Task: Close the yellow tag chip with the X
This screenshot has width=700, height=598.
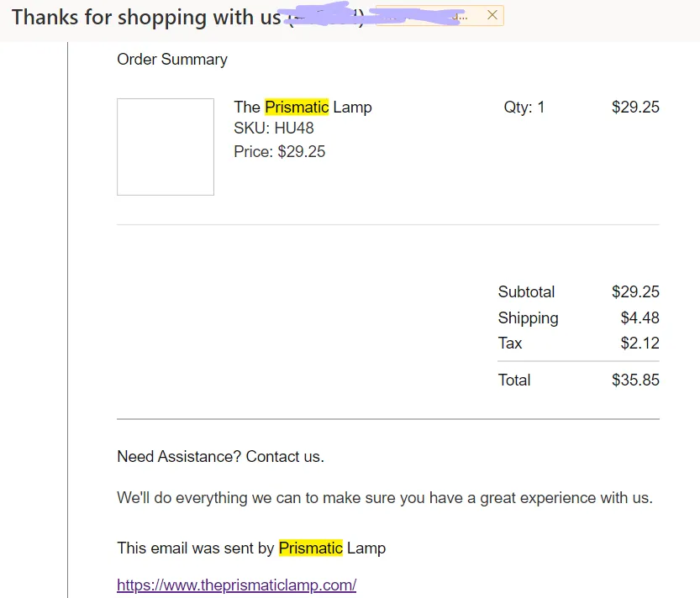Action: tap(492, 15)
